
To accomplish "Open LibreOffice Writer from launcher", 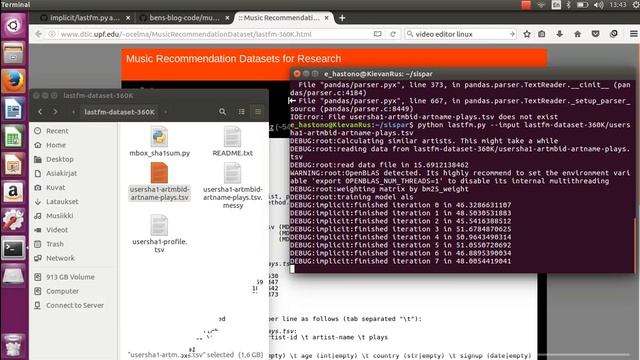I will click(13, 109).
